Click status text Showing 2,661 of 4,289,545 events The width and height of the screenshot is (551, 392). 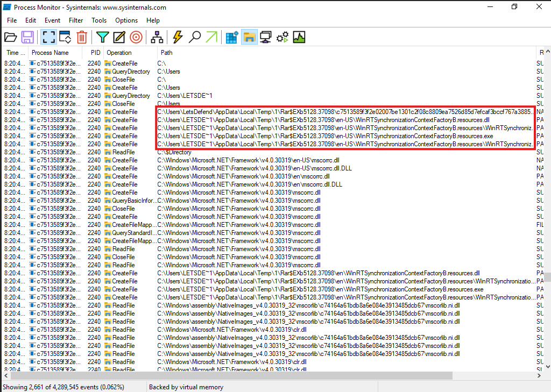[63, 387]
